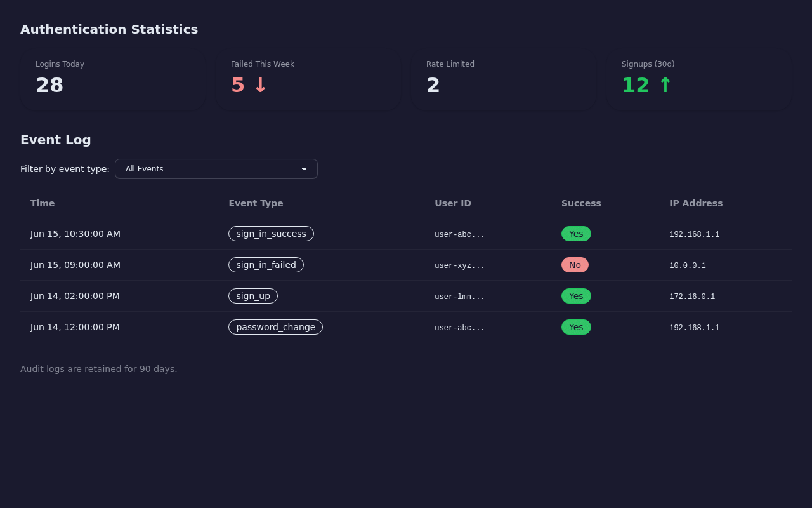This screenshot has height=508, width=812.
Task: Select the sign_in_failed event tag
Action: [x=266, y=265]
